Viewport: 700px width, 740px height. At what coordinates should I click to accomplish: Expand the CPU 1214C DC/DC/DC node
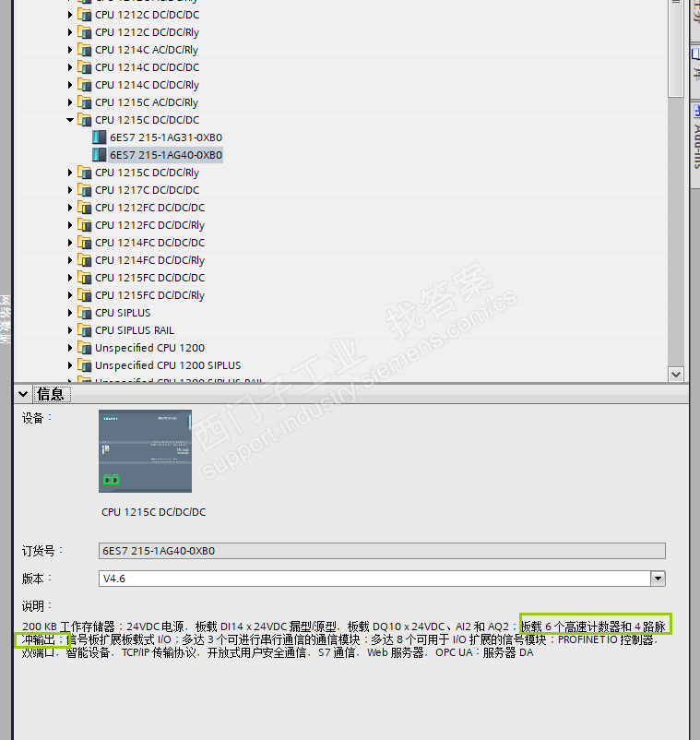(70, 67)
